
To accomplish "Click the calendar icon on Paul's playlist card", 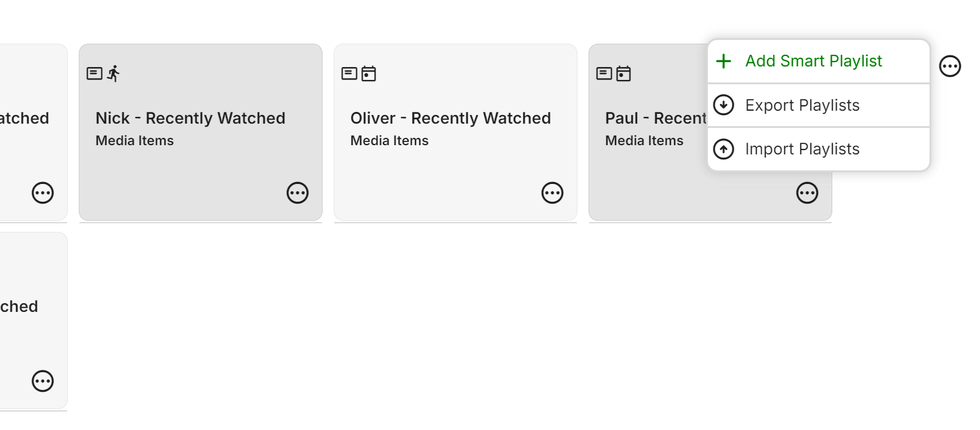I will pyautogui.click(x=624, y=74).
